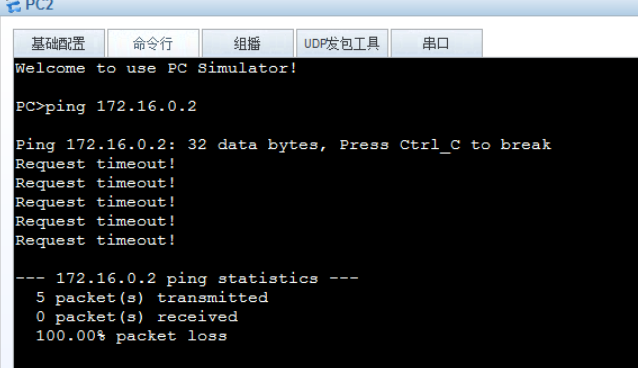Click the PC2 title text
This screenshot has height=368, width=638.
coord(39,6)
